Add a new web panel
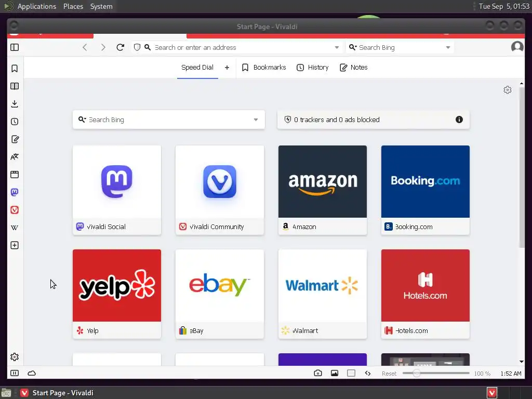 click(15, 245)
